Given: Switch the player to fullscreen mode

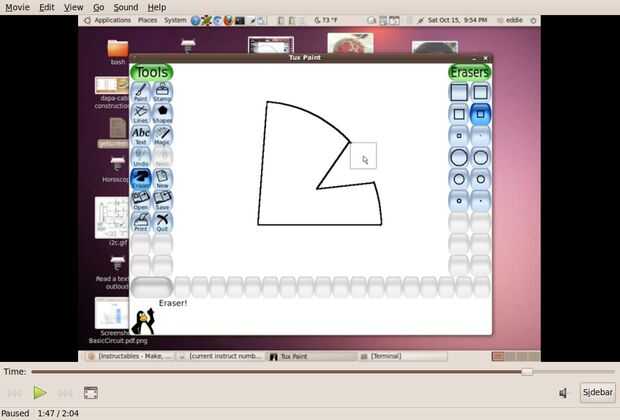Looking at the screenshot, I should (x=91, y=393).
